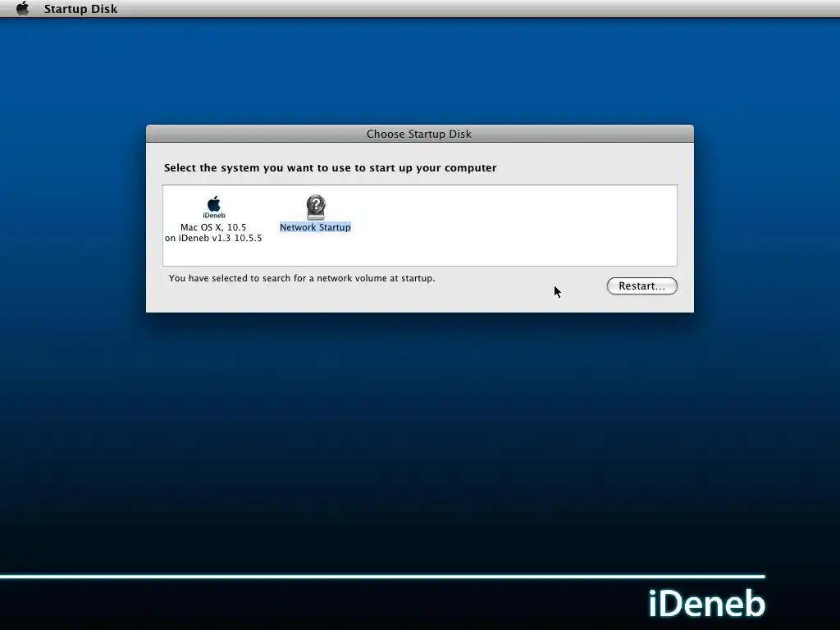Select the iDeneb Mac OS X disk icon
Viewport: 840px width, 630px height.
(x=214, y=207)
